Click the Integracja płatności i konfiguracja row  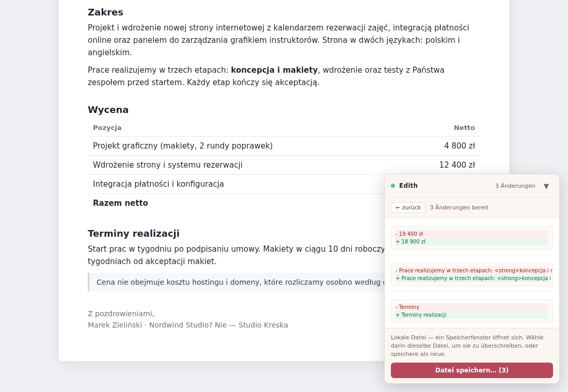(236, 184)
